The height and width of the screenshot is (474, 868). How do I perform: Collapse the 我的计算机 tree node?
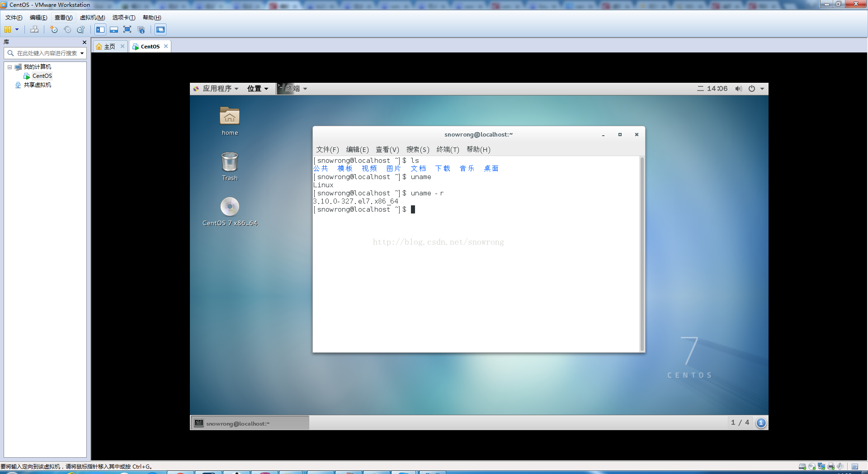click(9, 67)
